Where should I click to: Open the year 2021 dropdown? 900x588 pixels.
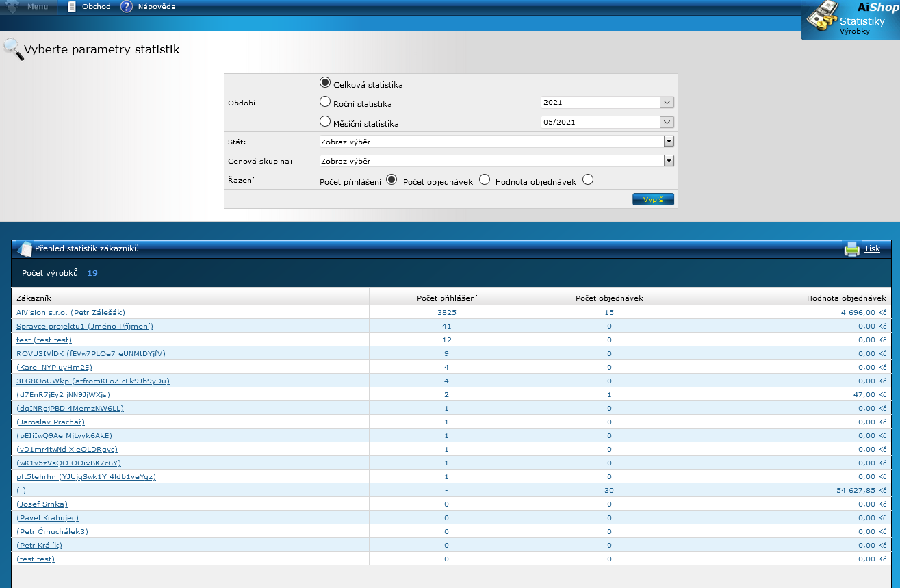pos(607,103)
